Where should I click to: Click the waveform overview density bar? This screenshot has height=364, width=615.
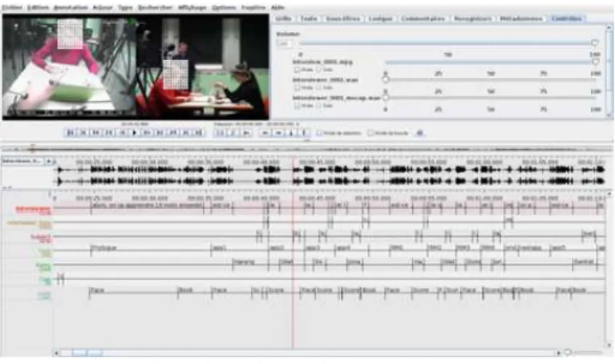pyautogui.click(x=307, y=149)
